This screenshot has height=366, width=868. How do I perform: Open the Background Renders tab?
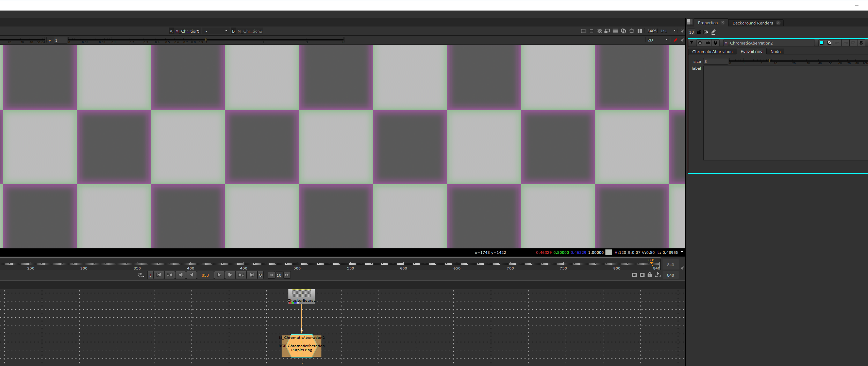pyautogui.click(x=752, y=23)
